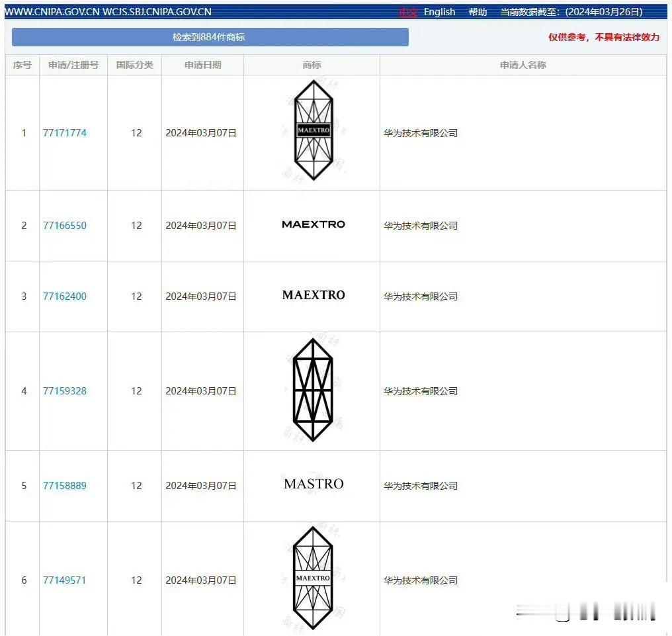Click the 序号 column header

click(22, 65)
